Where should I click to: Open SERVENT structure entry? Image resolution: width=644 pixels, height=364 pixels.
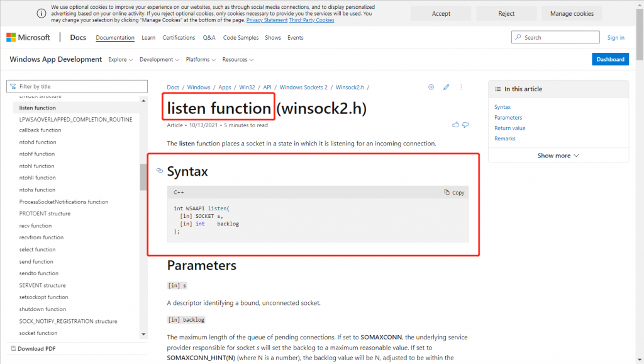pyautogui.click(x=42, y=285)
